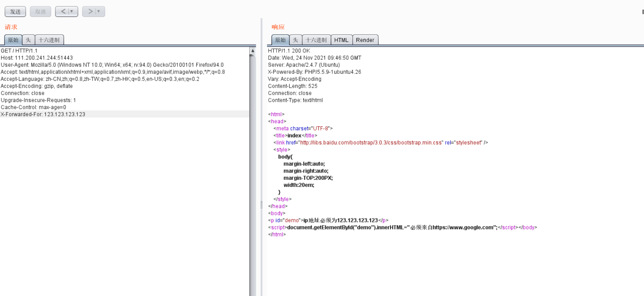The image size is (644, 296).
Task: Select the 原始 tab in the response panel
Action: 280,40
